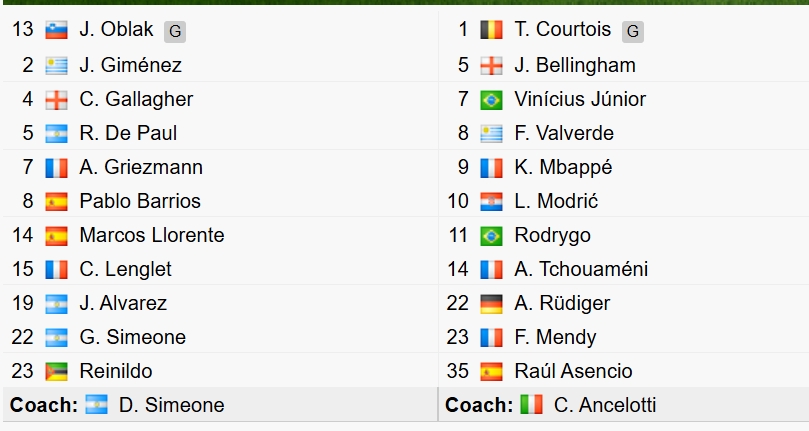Click the Germany flag beside A. Rüdiger
Screen dimensions: 809x431
(x=491, y=303)
